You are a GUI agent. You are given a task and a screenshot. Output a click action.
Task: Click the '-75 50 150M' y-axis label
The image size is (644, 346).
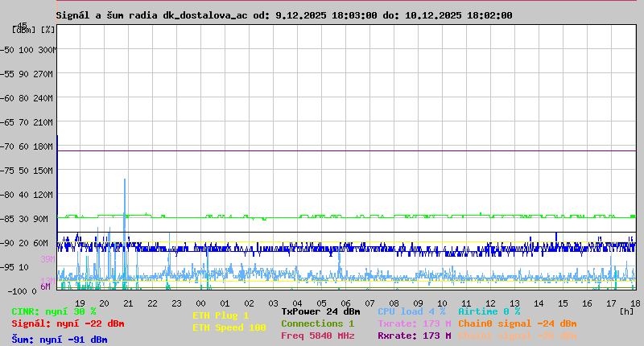click(x=27, y=171)
